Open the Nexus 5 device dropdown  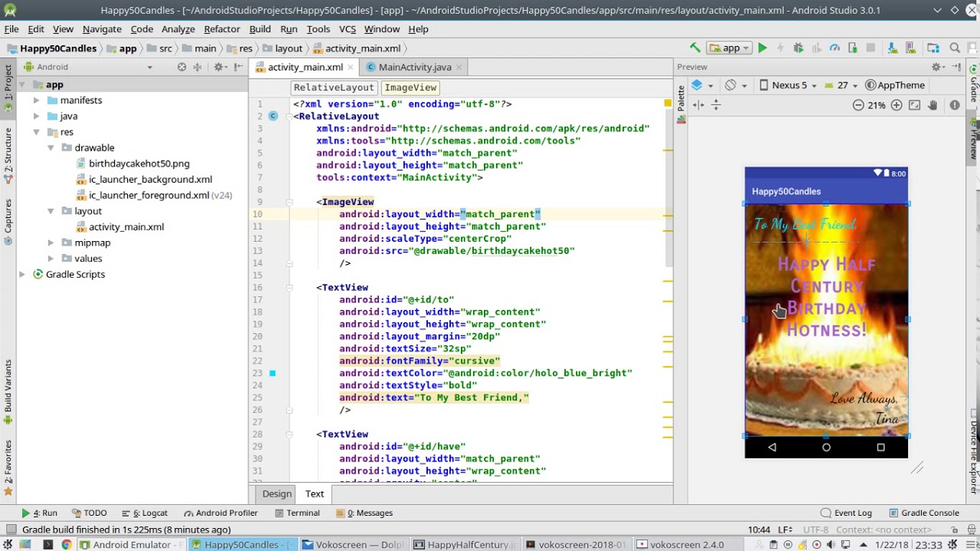tap(788, 85)
